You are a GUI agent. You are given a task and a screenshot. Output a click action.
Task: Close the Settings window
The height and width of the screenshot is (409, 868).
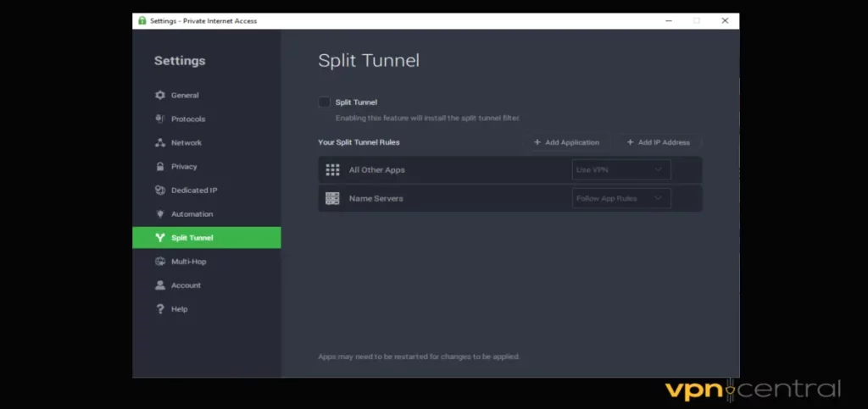[725, 21]
